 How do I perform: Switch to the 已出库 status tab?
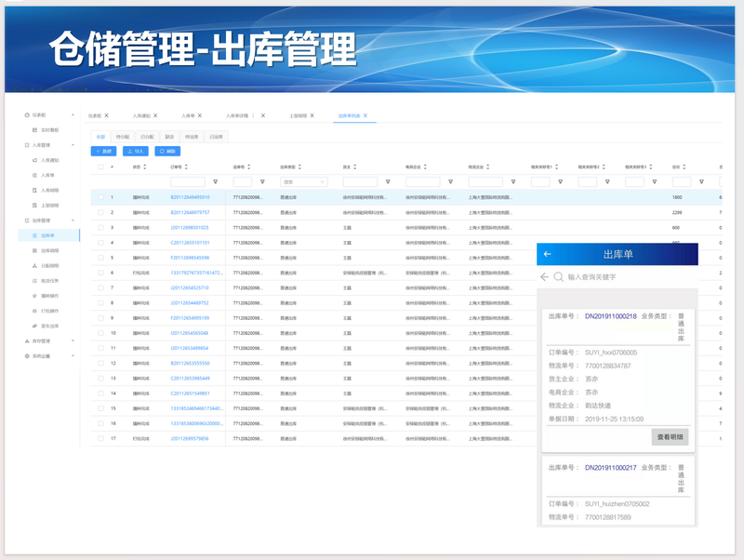pyautogui.click(x=216, y=136)
